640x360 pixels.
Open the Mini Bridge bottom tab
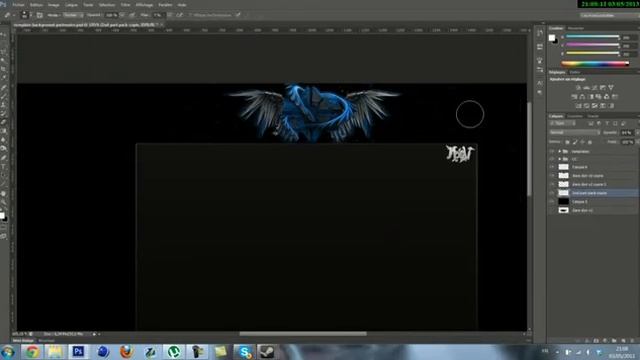pos(23,340)
